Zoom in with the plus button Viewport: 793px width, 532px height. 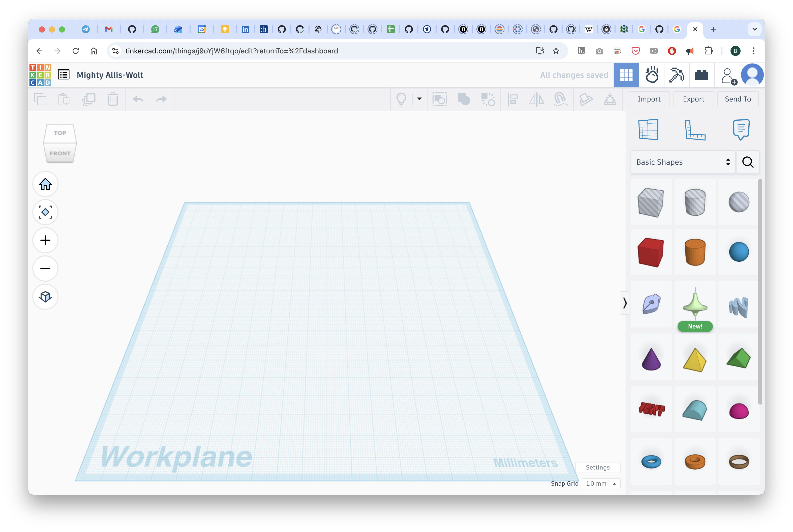(45, 241)
